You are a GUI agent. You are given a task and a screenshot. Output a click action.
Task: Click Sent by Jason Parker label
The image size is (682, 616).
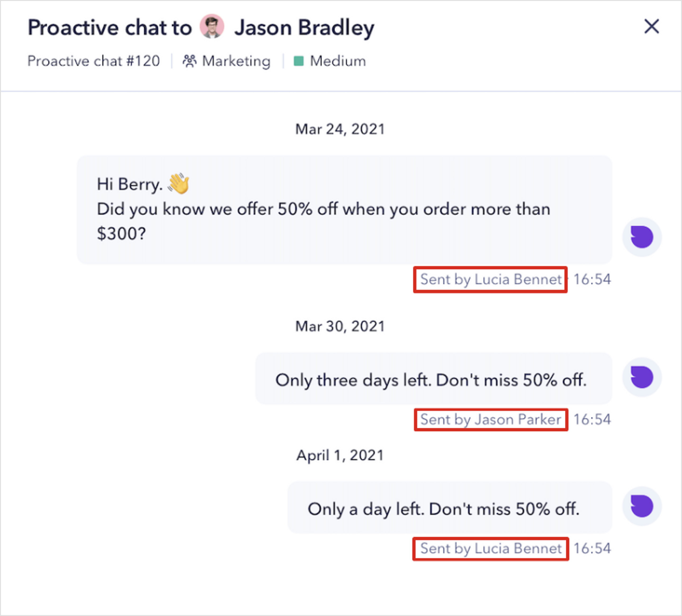tap(490, 420)
